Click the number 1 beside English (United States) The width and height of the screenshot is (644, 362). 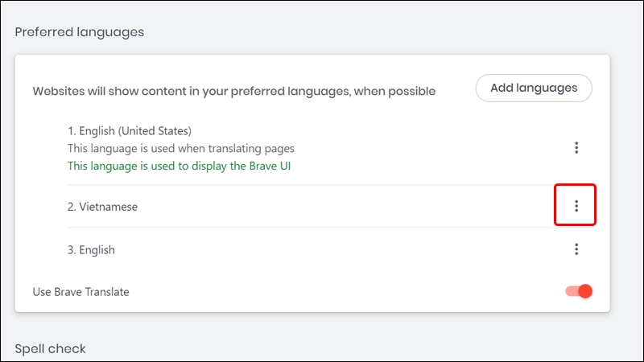pos(71,130)
